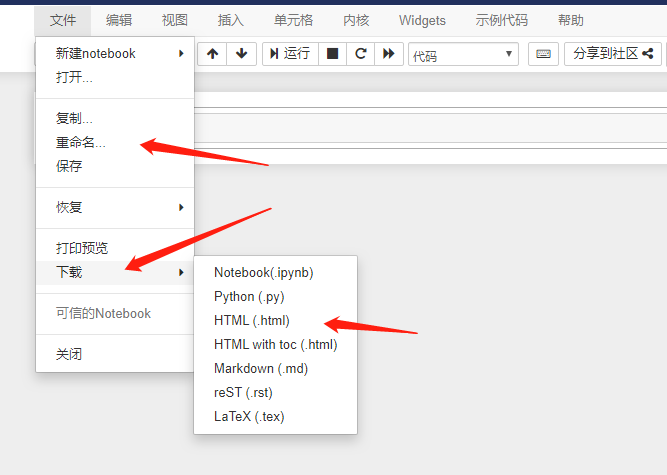Move the cell down with the arrow icon

coord(240,54)
